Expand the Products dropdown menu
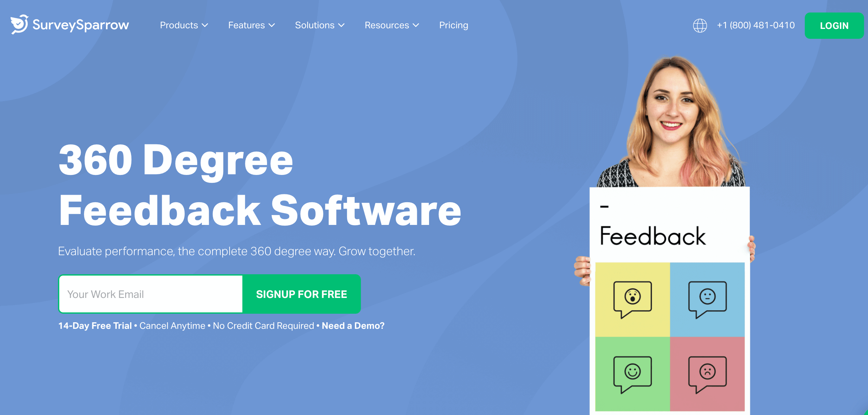This screenshot has height=415, width=868. [183, 25]
